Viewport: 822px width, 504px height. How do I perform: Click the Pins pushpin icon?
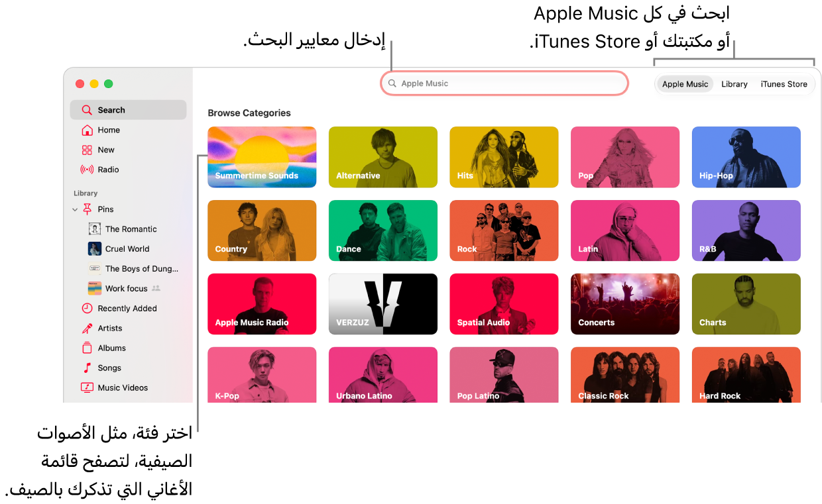[88, 209]
